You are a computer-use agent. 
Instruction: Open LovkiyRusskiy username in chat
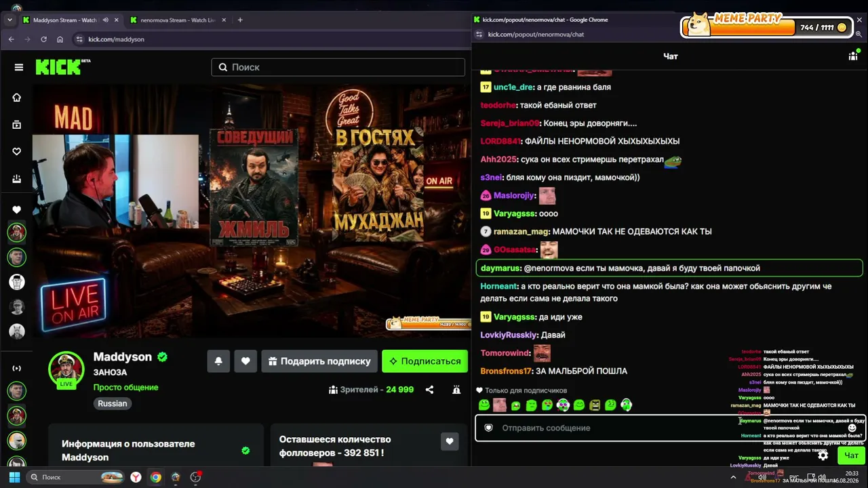(509, 335)
